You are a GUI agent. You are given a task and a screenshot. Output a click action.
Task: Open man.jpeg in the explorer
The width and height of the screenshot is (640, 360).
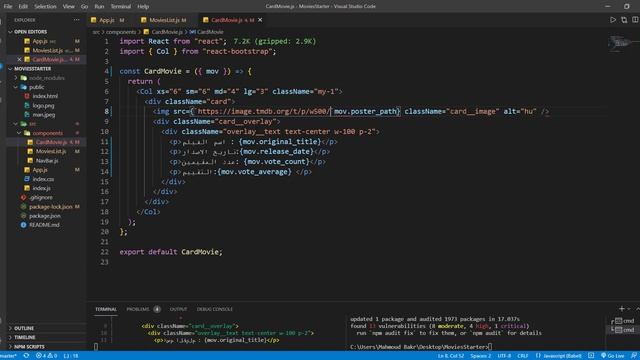pyautogui.click(x=46, y=115)
